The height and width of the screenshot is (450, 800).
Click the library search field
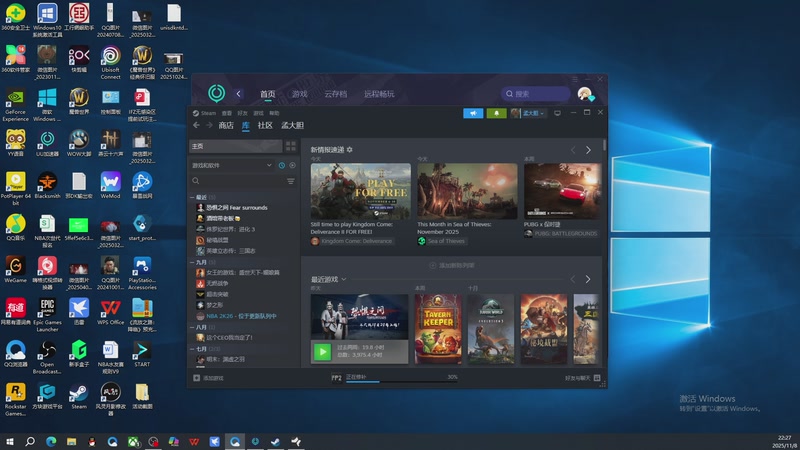(237, 181)
